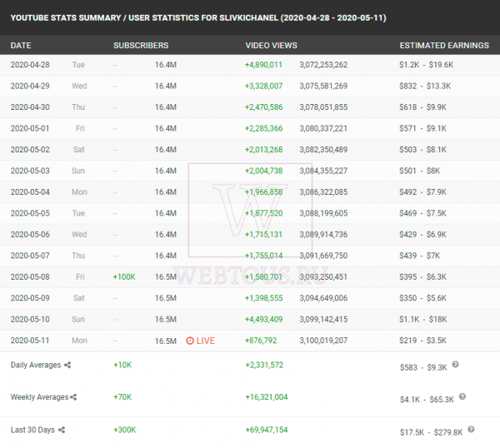
Task: Click the +100K subscribers gain on 2020-05-08
Action: (124, 277)
